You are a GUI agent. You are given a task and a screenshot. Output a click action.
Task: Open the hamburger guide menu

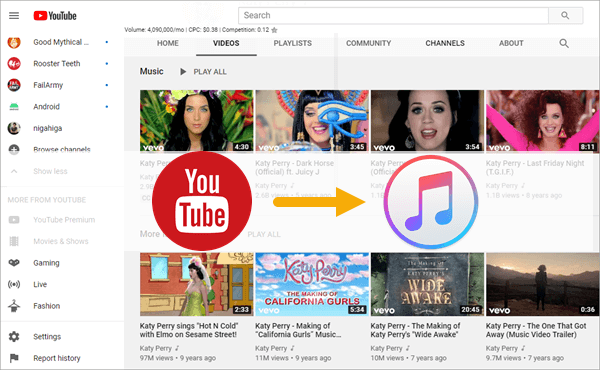tap(14, 15)
